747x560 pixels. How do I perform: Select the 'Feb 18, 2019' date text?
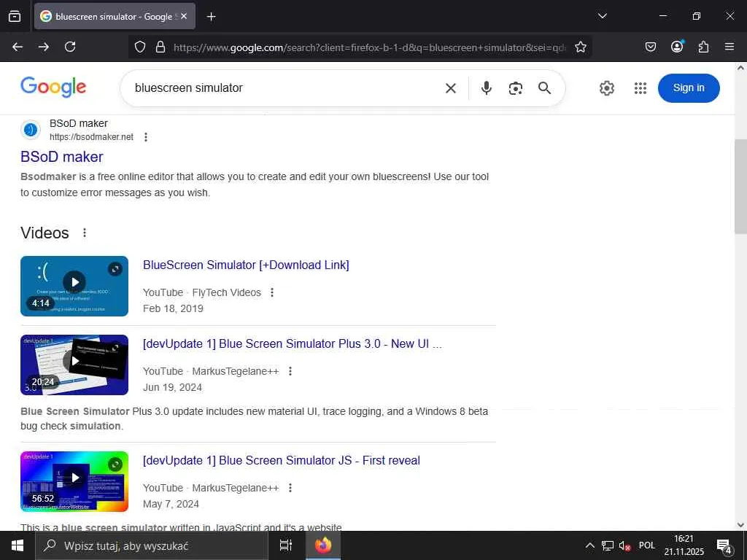(173, 308)
